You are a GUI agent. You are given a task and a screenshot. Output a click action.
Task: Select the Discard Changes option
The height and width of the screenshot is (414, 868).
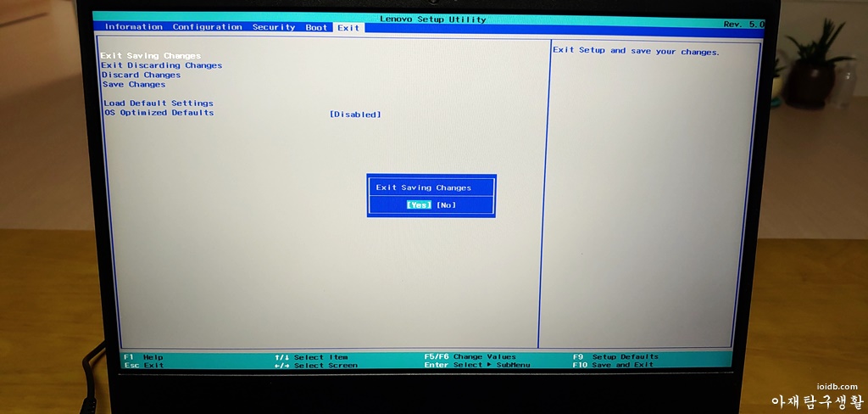pyautogui.click(x=142, y=75)
